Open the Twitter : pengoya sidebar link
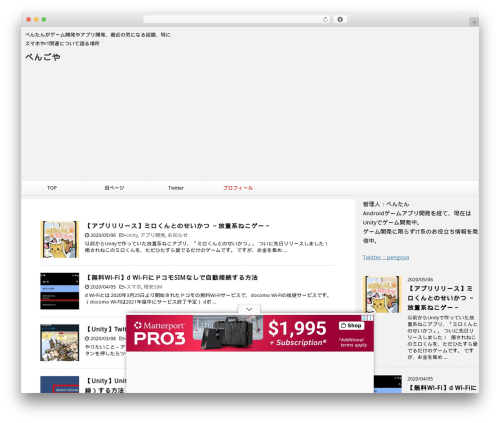 386,257
